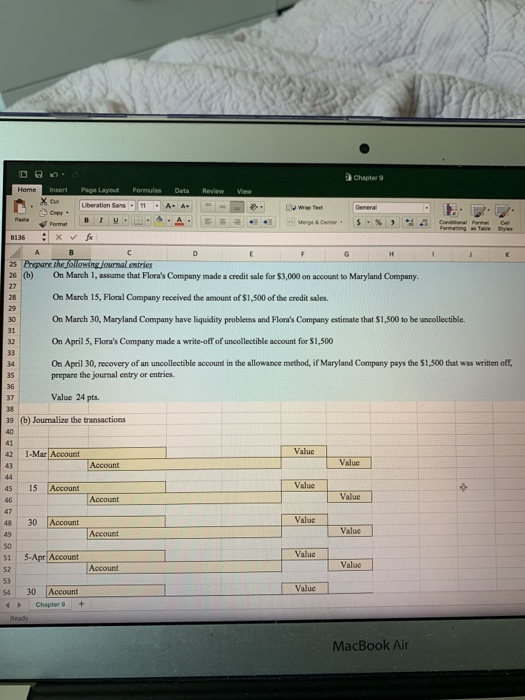Open Conditional Formatting

coord(452,217)
